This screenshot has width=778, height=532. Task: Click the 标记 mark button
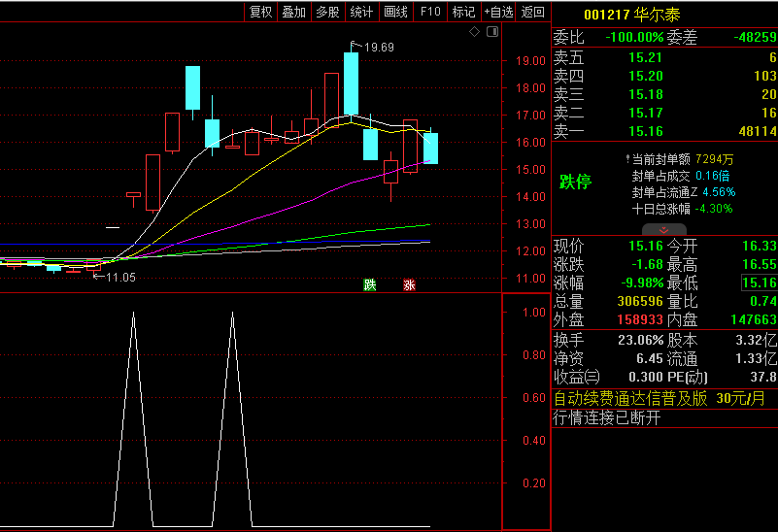pos(464,12)
